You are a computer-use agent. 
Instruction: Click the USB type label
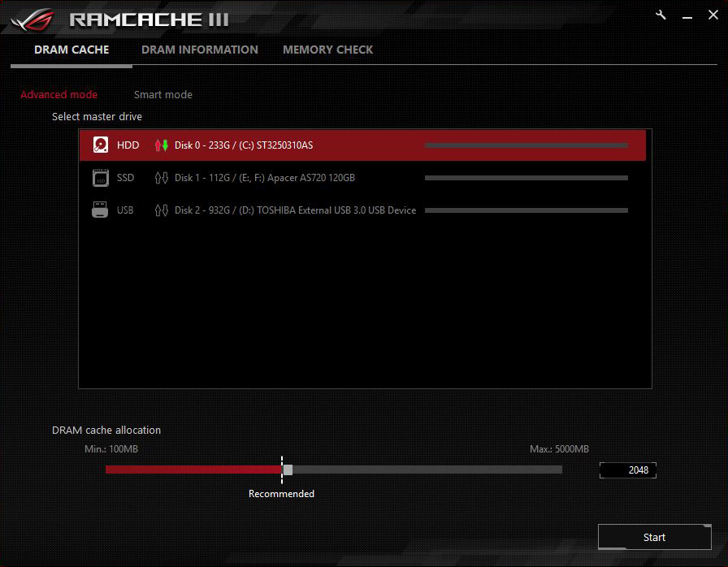[x=125, y=210]
